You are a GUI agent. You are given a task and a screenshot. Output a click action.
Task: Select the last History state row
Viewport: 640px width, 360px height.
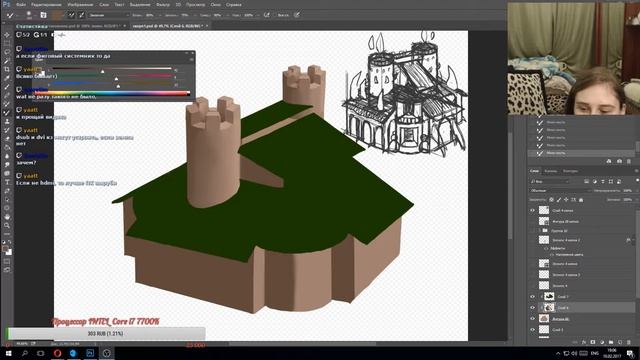[582, 153]
